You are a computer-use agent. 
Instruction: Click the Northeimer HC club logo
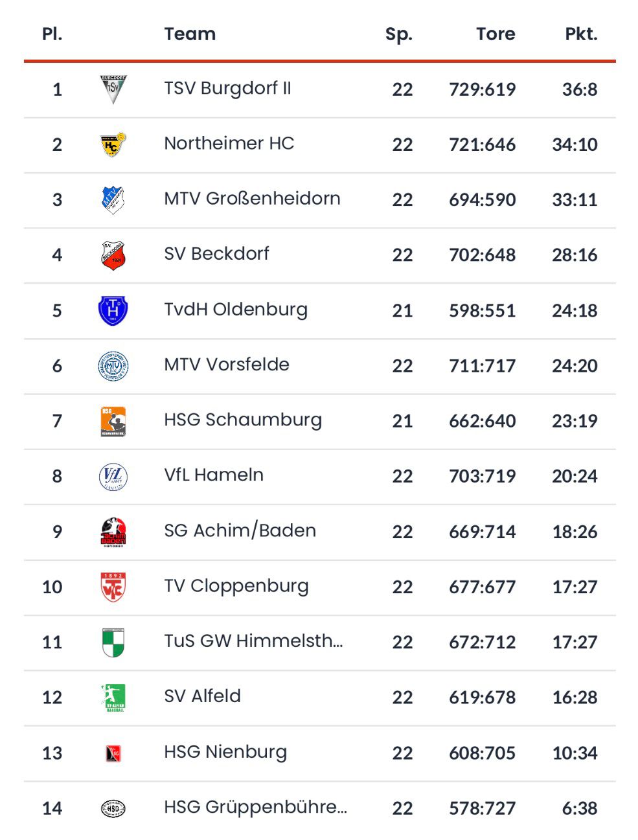coord(113,144)
